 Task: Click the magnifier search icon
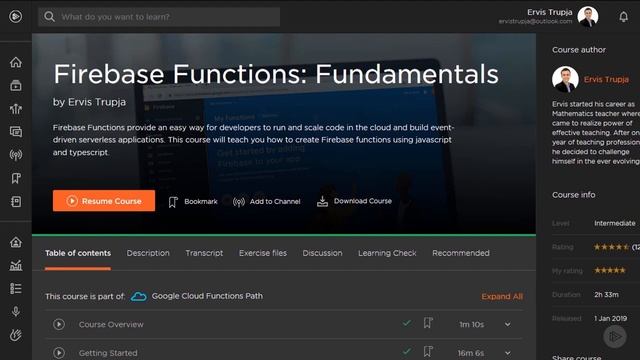tap(49, 17)
